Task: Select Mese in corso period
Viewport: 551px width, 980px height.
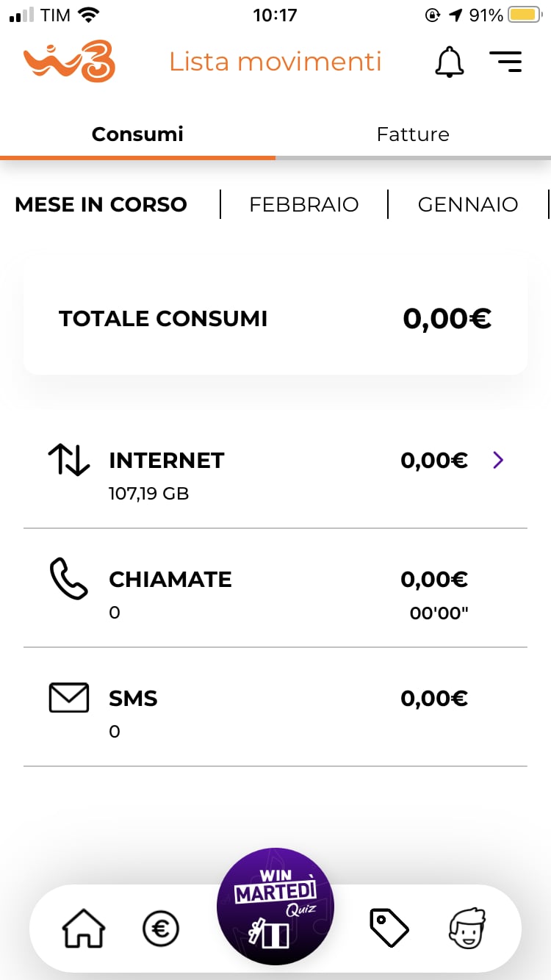Action: pyautogui.click(x=101, y=204)
